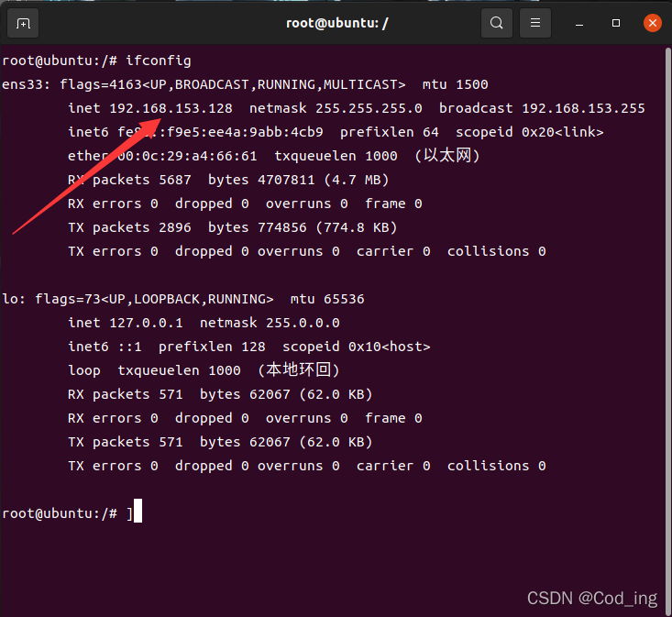Click the flags=73 text for lo
The height and width of the screenshot is (617, 672).
[68, 299]
